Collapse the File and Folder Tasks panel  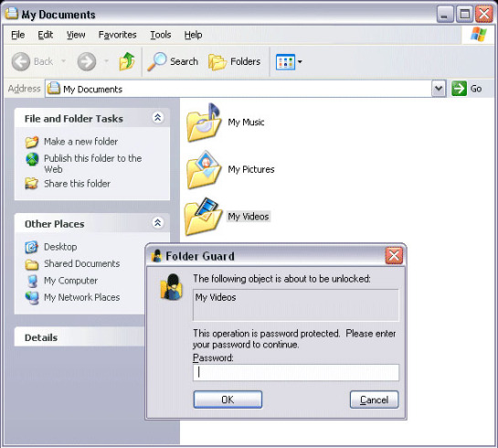coord(157,118)
